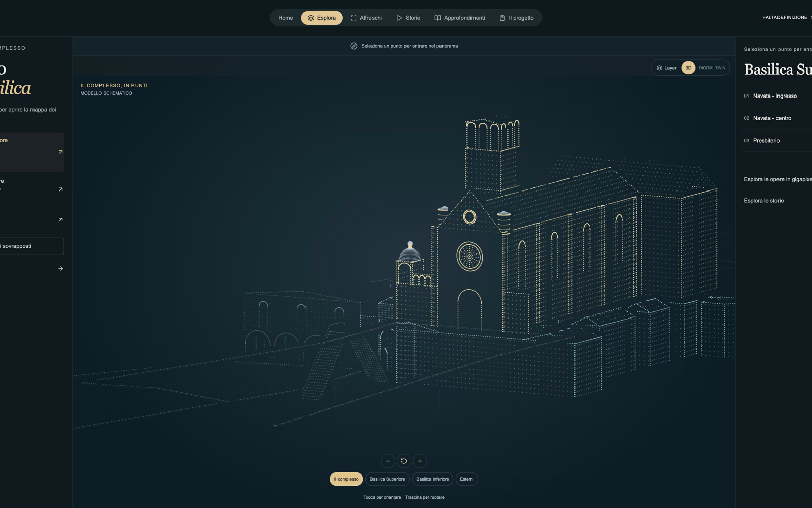The width and height of the screenshot is (812, 508).
Task: Follow Esplora le opere in gigapixel link
Action: (777, 179)
